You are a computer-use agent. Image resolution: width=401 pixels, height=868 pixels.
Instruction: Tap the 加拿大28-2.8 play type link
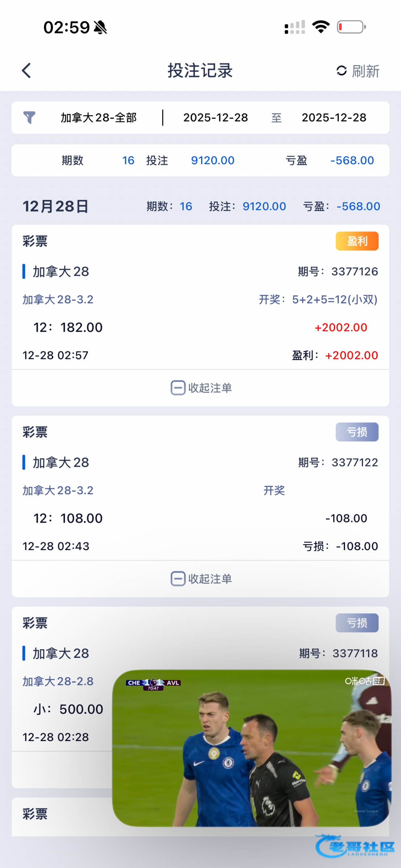[58, 681]
